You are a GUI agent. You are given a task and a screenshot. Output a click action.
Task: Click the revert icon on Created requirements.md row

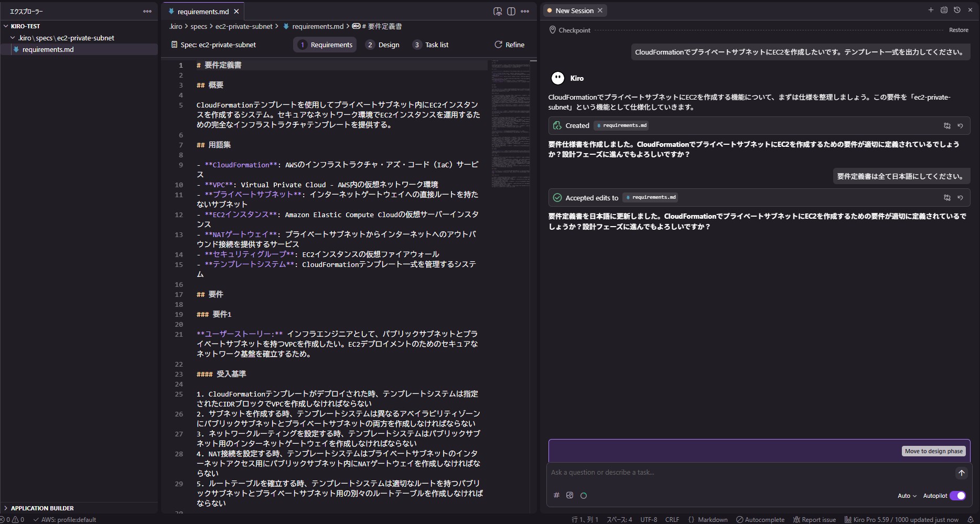coord(960,126)
